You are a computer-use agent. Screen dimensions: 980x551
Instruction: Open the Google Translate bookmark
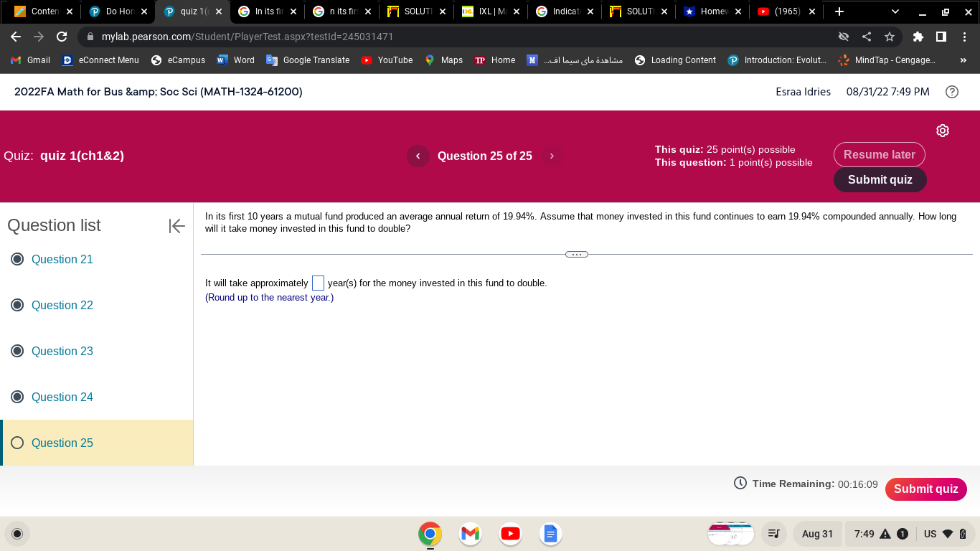[308, 60]
